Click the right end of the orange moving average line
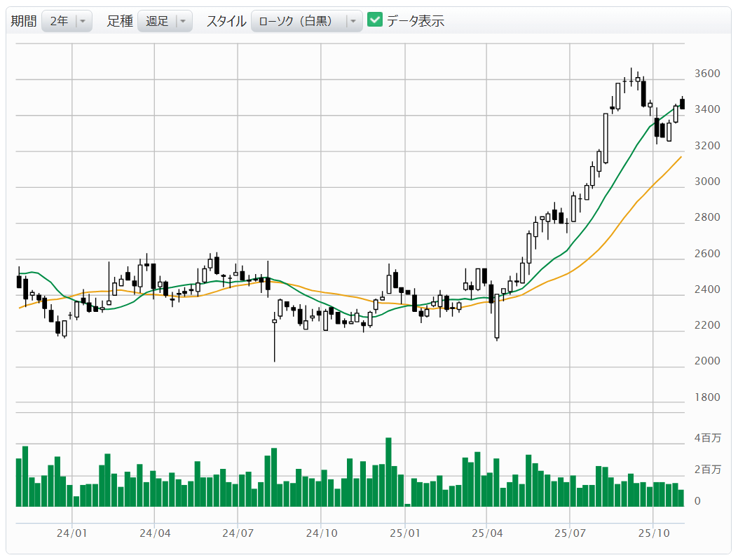This screenshot has width=738, height=560. [x=681, y=157]
